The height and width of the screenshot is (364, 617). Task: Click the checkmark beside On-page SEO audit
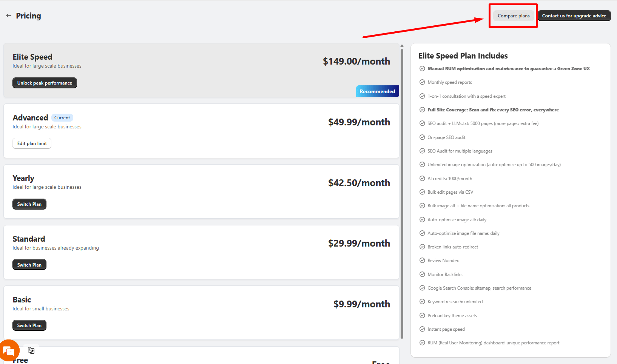pyautogui.click(x=422, y=137)
